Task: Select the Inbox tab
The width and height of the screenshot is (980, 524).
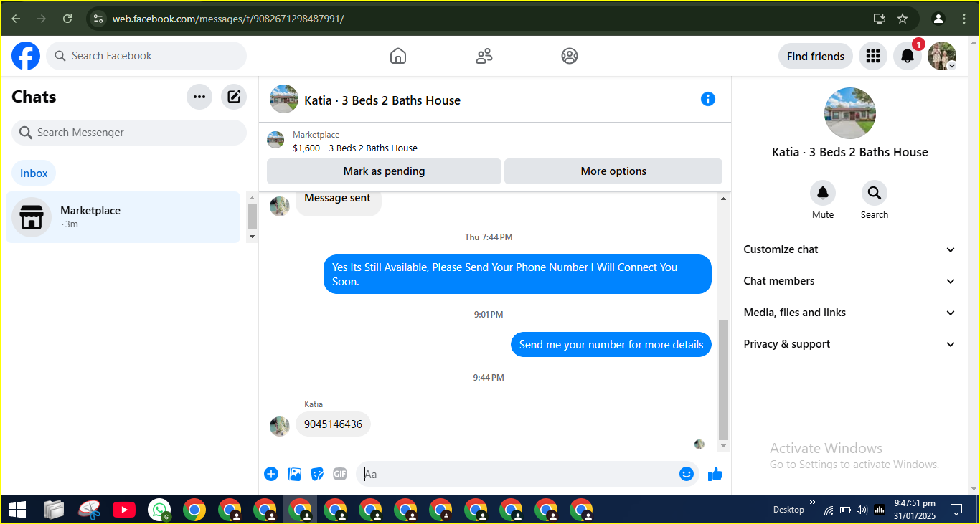Action: coord(34,173)
